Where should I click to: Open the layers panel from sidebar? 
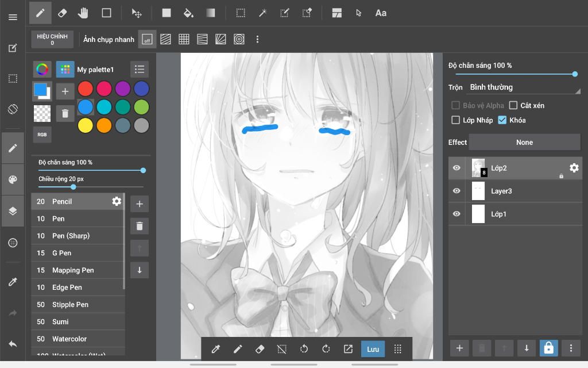pyautogui.click(x=13, y=211)
